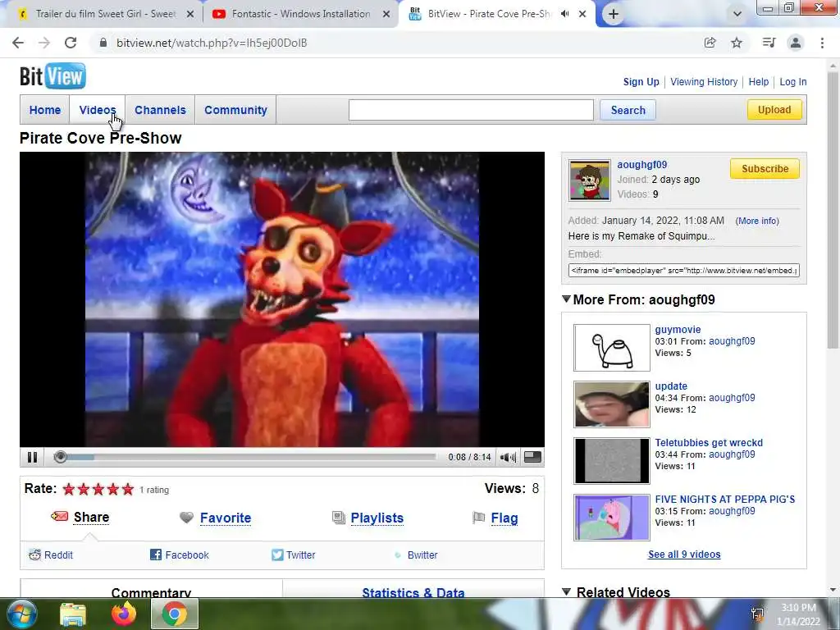Click the More info link
840x630 pixels.
(x=757, y=221)
